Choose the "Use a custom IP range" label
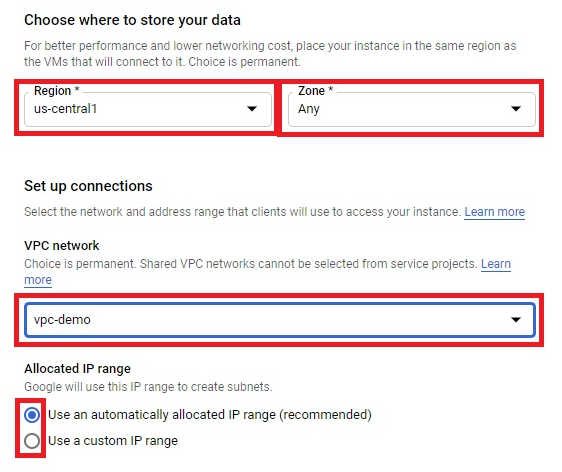 point(113,441)
